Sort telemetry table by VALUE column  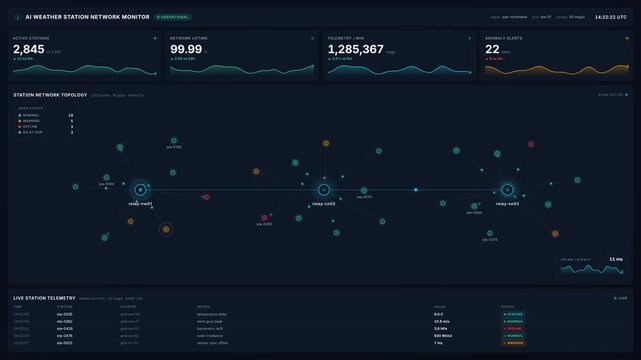click(440, 307)
